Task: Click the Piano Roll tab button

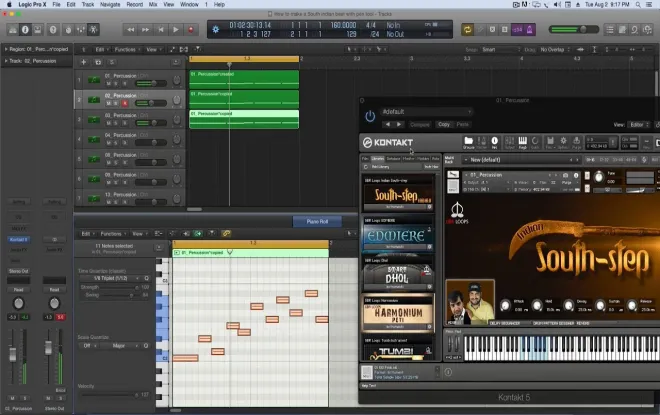Action: click(x=317, y=221)
